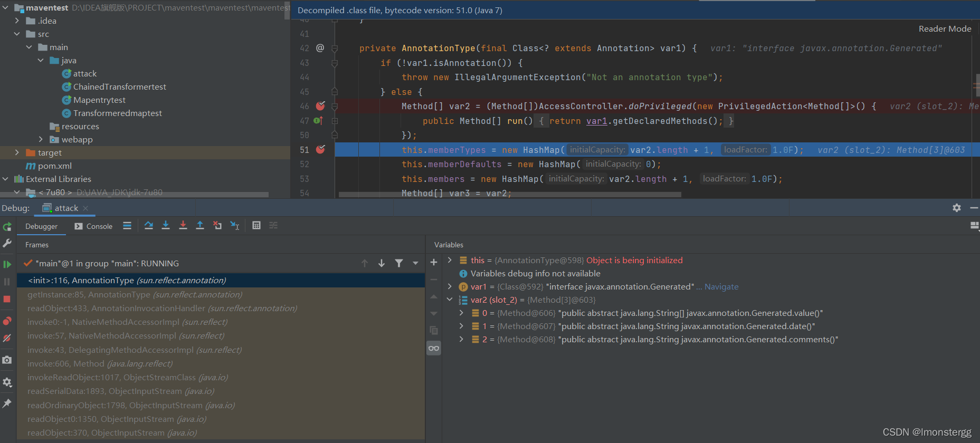
Task: Click override gutter icon on line 47
Action: tap(318, 121)
